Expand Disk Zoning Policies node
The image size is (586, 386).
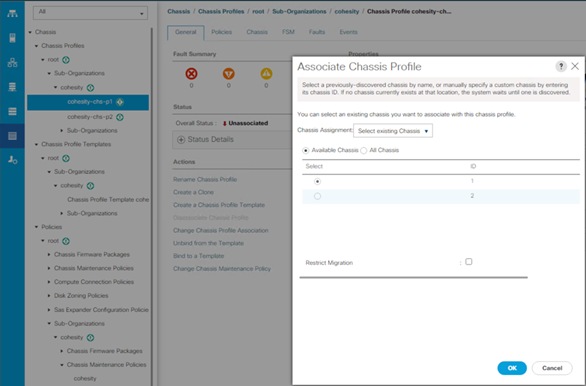49,296
